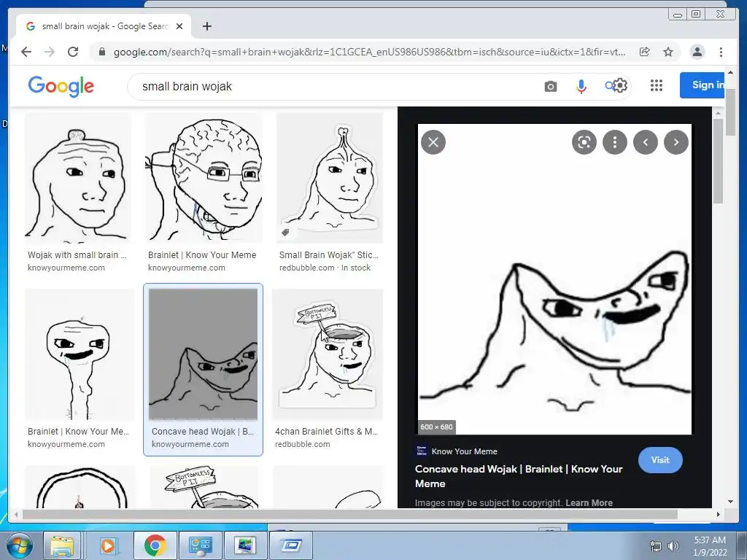Click '4chan Brainlet Gifts' caption

point(326,432)
